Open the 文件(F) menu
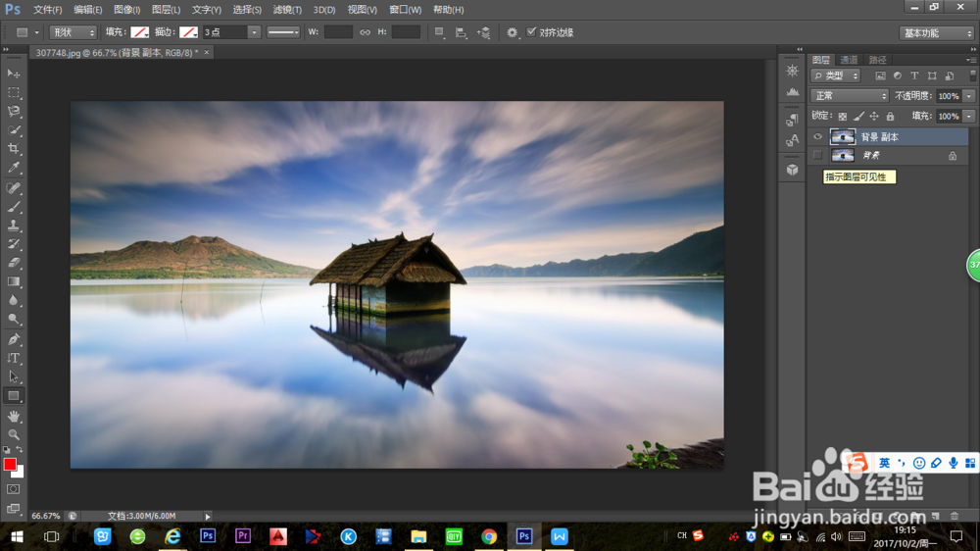The height and width of the screenshot is (551, 980). coord(47,10)
